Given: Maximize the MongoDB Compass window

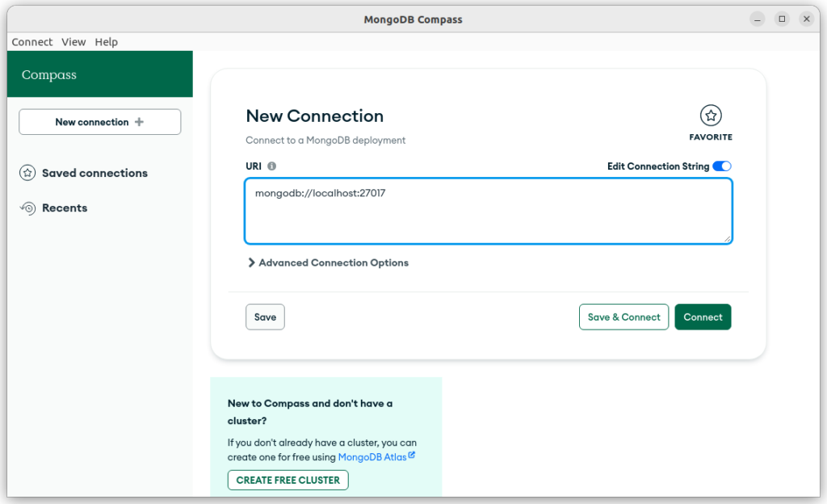Looking at the screenshot, I should pyautogui.click(x=782, y=19).
